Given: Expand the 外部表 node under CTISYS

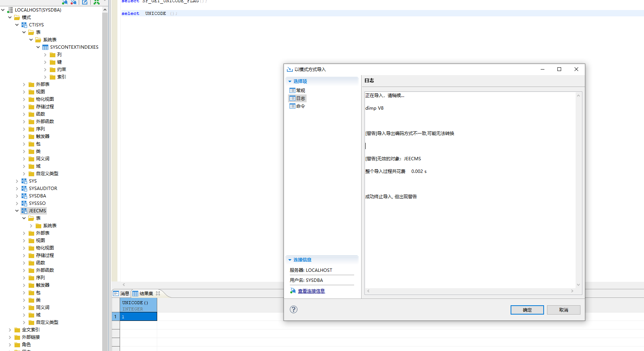Looking at the screenshot, I should click(24, 84).
